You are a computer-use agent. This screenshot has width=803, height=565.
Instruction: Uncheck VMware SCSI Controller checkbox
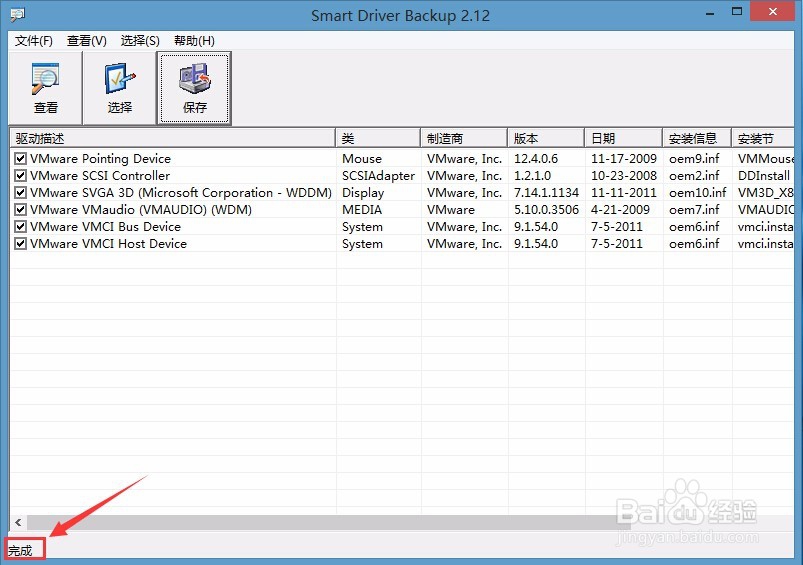tap(20, 175)
